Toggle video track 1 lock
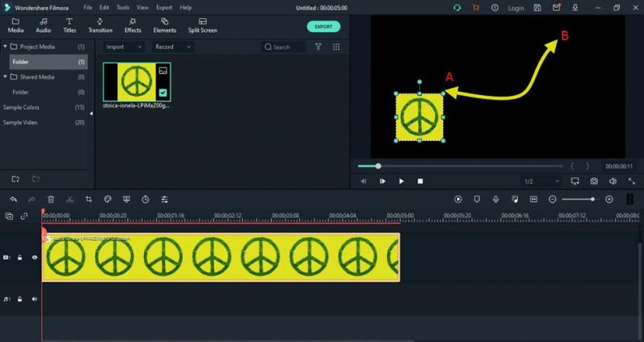 [20, 257]
